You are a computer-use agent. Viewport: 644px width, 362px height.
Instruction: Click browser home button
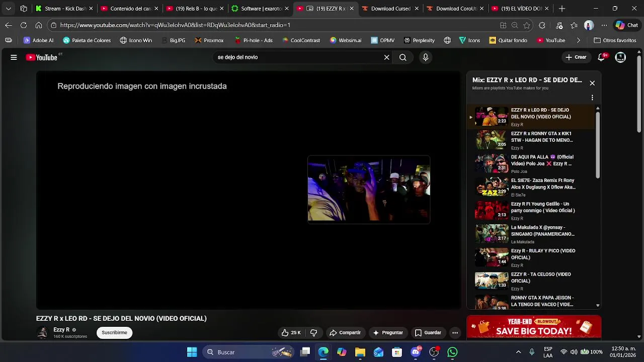tap(39, 25)
